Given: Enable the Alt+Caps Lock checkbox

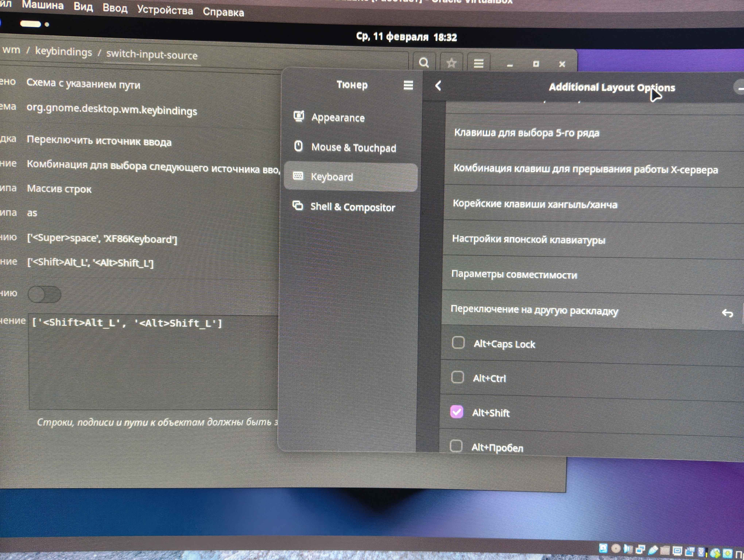Looking at the screenshot, I should [x=458, y=343].
